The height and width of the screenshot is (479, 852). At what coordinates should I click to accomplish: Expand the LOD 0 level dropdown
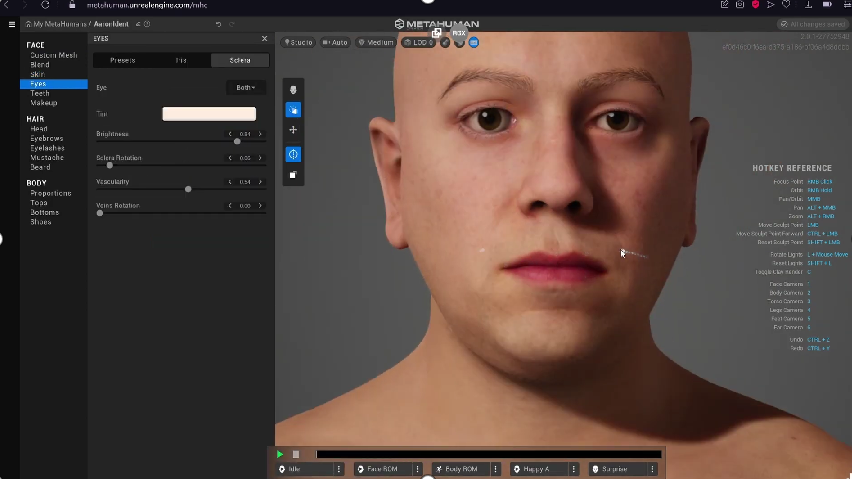pos(418,42)
